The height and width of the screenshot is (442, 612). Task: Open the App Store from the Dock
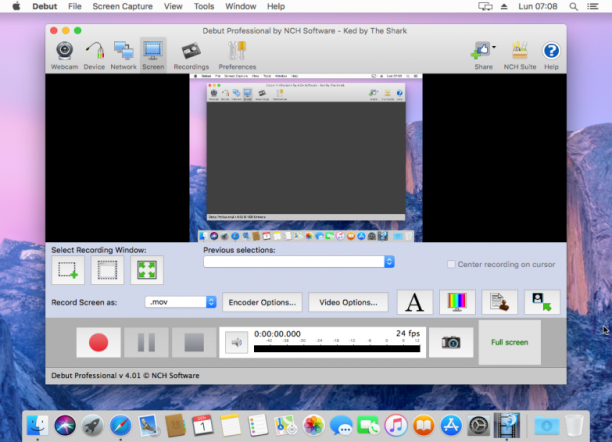(x=451, y=425)
